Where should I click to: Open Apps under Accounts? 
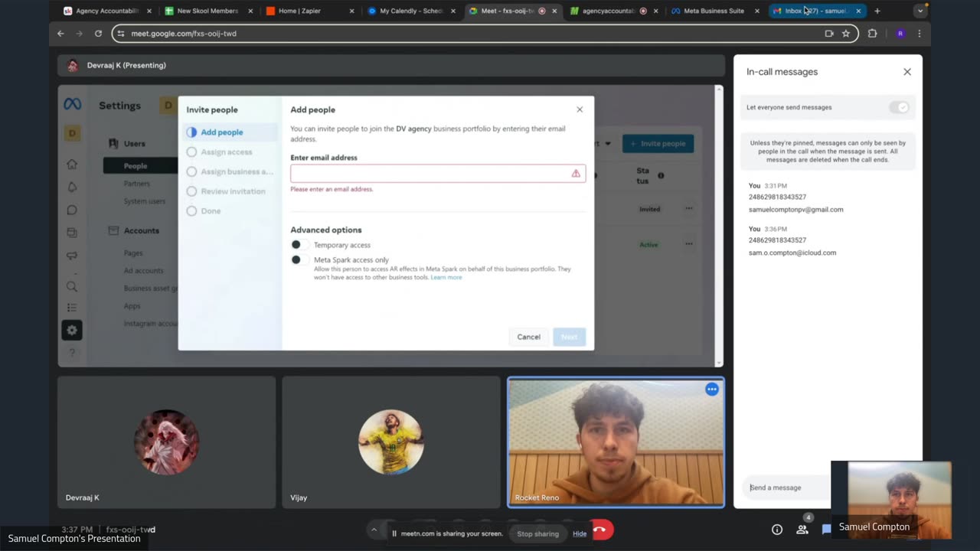[x=132, y=306]
